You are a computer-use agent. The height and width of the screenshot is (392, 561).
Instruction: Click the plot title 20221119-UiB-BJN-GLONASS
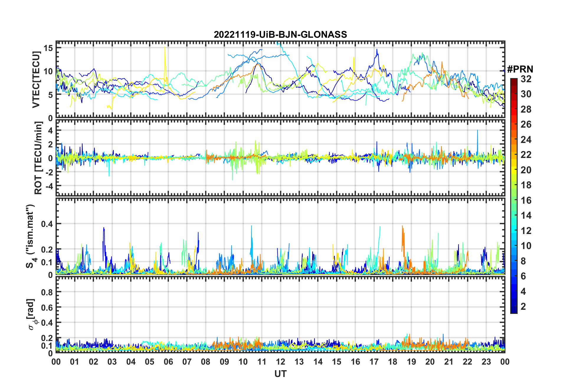tap(280, 34)
